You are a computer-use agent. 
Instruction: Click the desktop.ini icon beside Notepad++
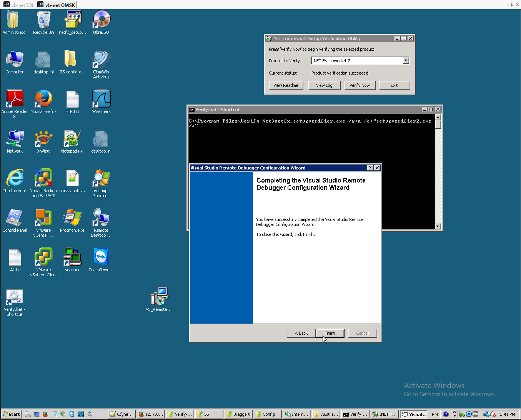point(101,141)
